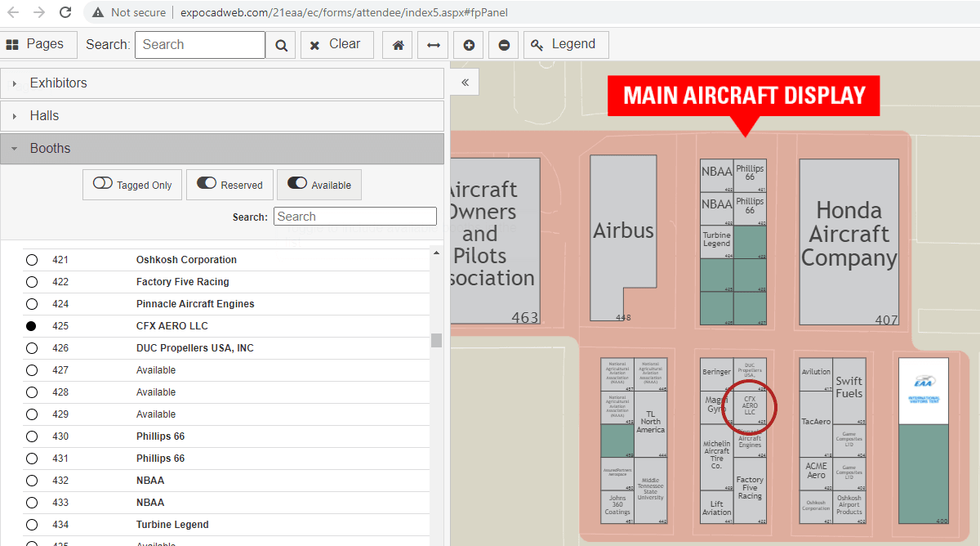The image size is (980, 546).
Task: Click the Booths search input field
Action: pyautogui.click(x=355, y=217)
